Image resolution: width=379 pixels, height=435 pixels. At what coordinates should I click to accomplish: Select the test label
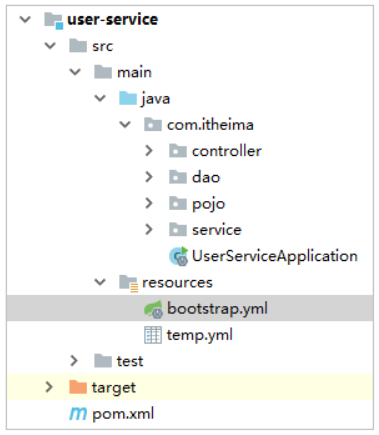click(130, 361)
